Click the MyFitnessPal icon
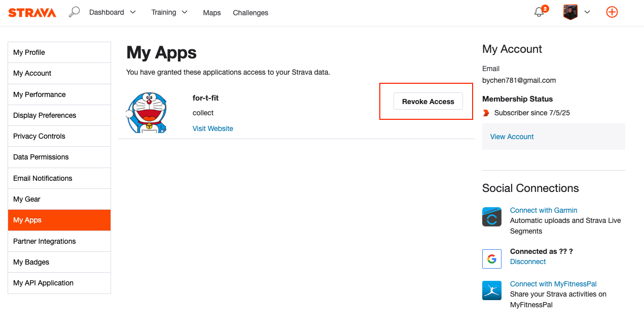Image resolution: width=644 pixels, height=326 pixels. click(492, 290)
